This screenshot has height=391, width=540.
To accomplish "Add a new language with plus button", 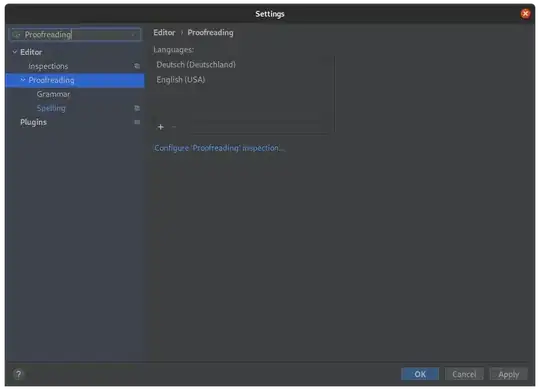I will 160,127.
